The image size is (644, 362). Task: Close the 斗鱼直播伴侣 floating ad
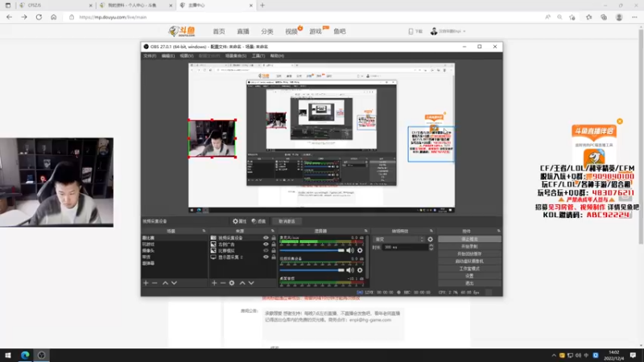620,121
